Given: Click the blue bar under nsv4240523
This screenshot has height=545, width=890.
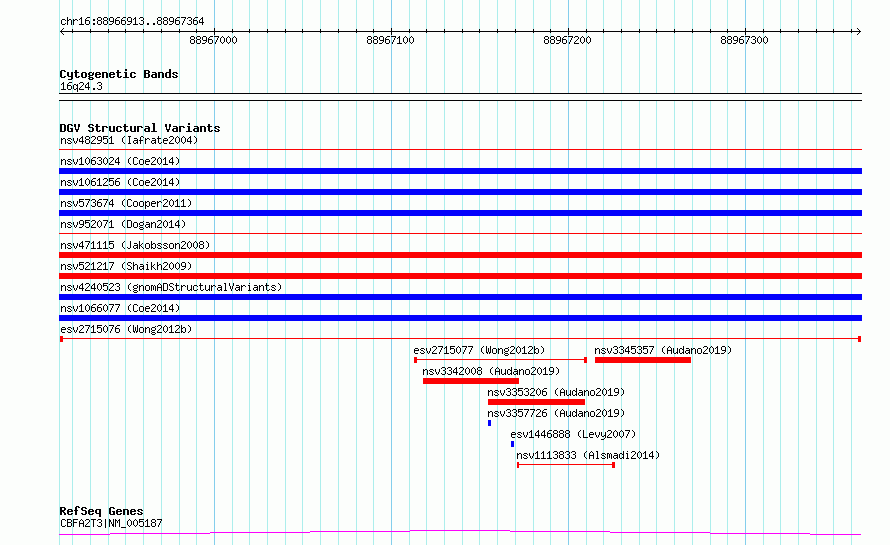Looking at the screenshot, I should (x=460, y=297).
